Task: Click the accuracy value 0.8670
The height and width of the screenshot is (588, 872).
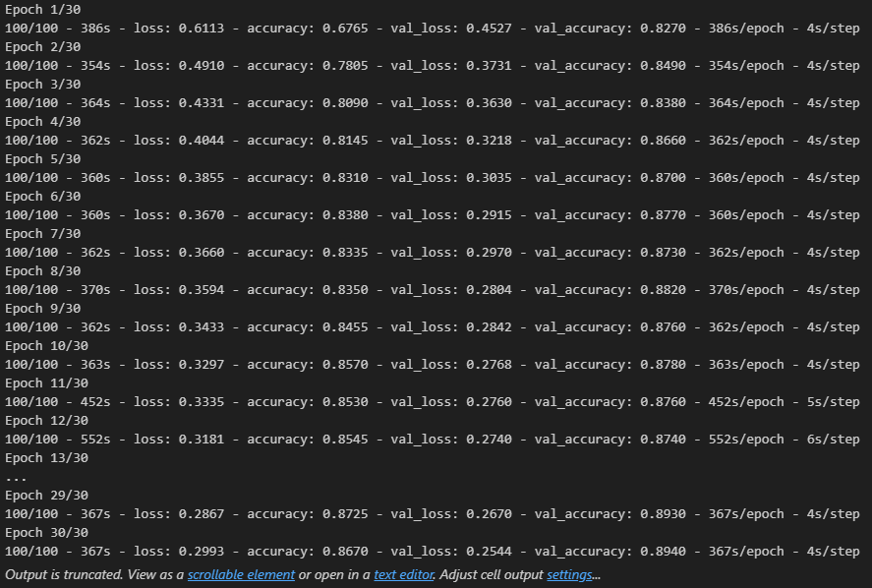Action: [345, 552]
